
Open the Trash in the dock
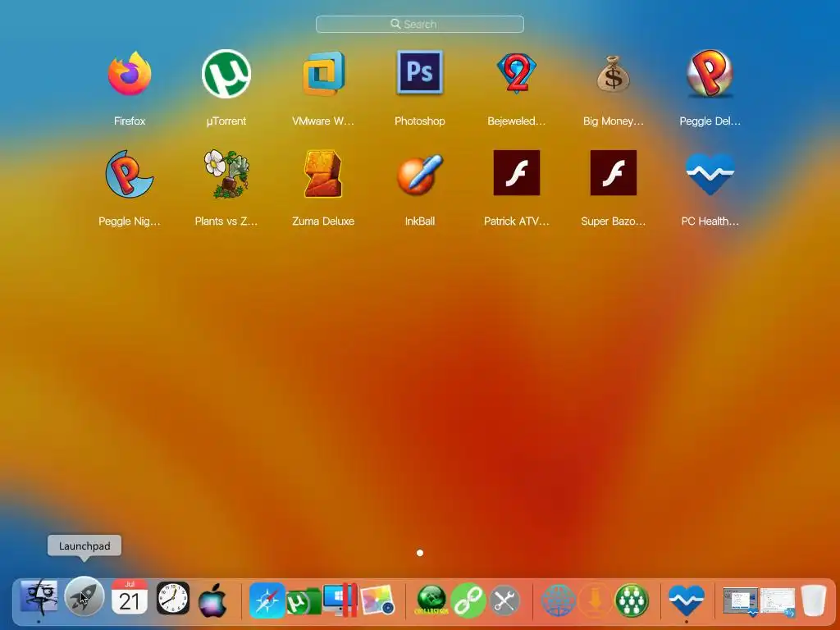814,600
